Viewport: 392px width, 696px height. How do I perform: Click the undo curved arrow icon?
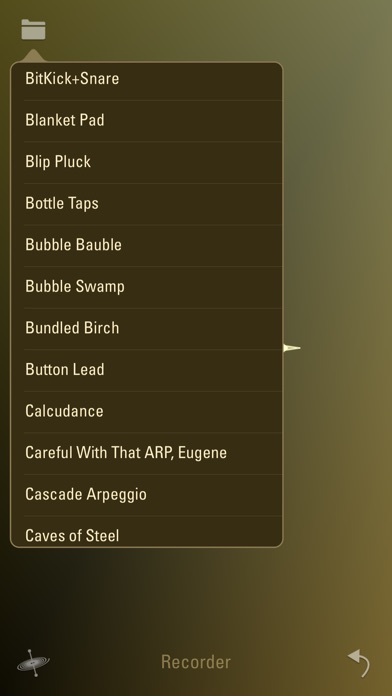[x=359, y=663]
